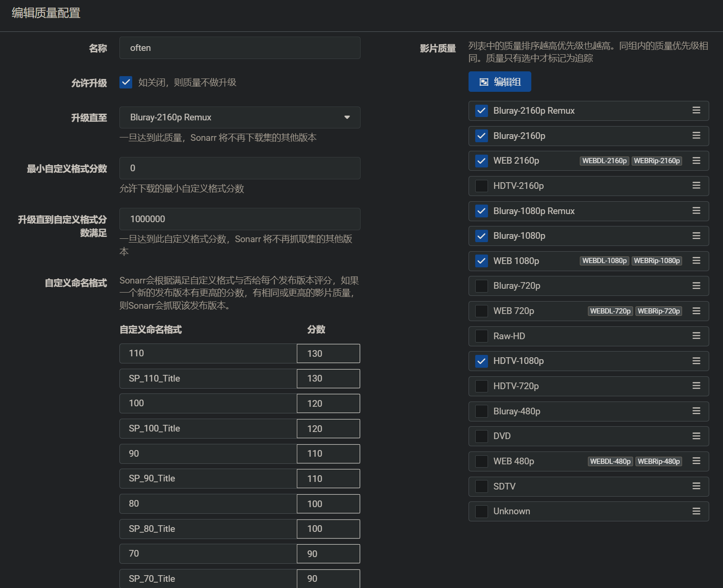Click the score box for format 80
The height and width of the screenshot is (588, 723).
click(328, 504)
